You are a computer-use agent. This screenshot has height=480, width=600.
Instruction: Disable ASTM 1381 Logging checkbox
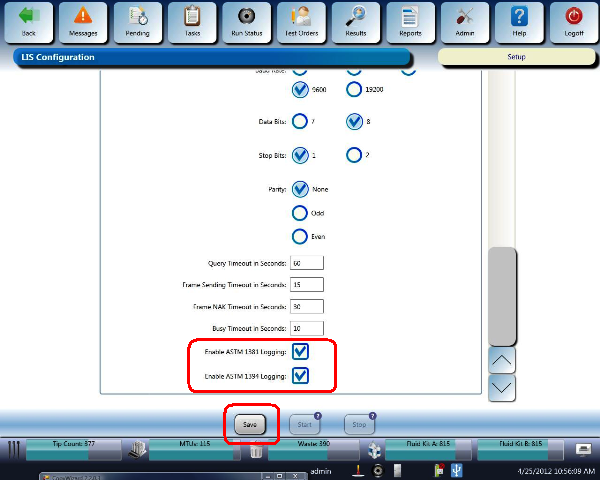300,352
